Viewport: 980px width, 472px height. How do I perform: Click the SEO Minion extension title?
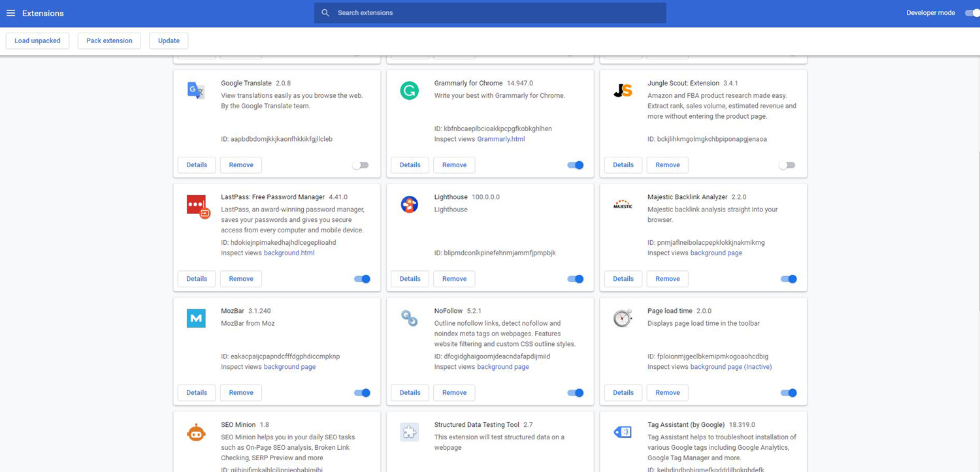coord(238,424)
